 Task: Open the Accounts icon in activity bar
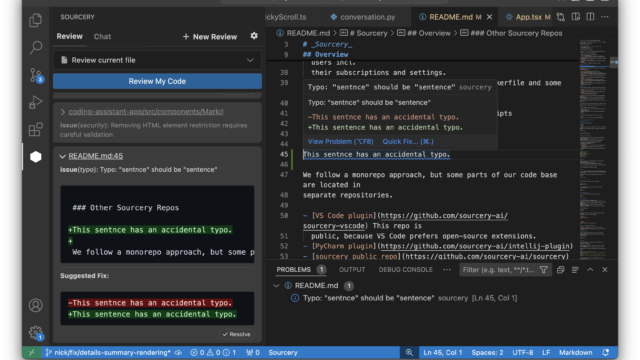click(x=36, y=305)
